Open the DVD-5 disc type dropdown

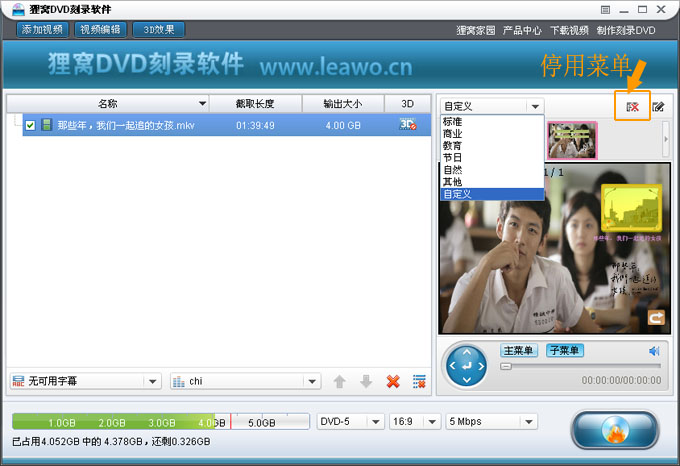point(376,421)
